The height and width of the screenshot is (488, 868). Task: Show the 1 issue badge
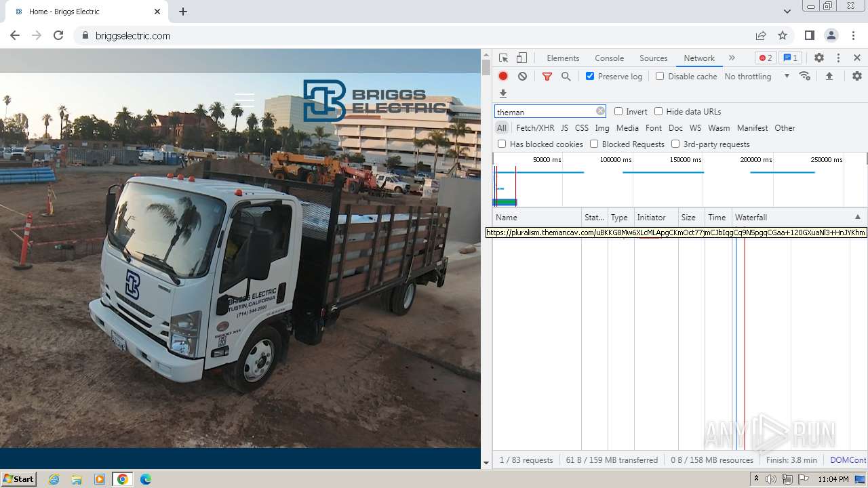coord(790,58)
